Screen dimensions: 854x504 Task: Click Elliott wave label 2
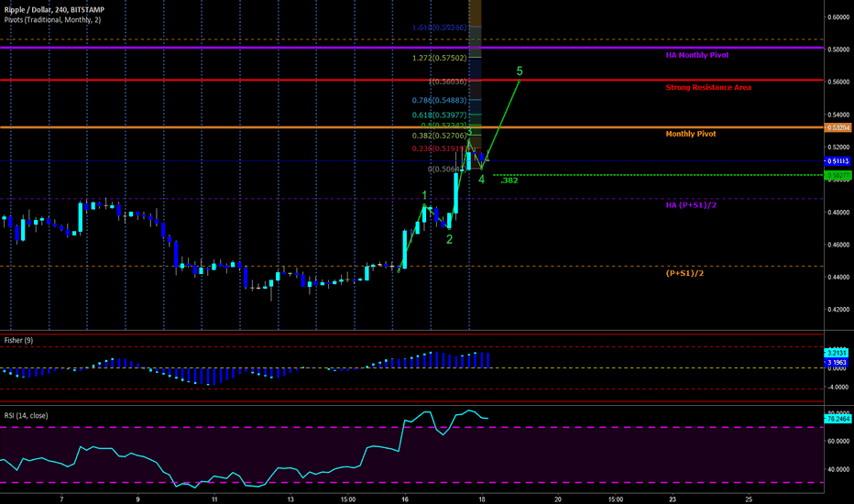click(x=449, y=239)
